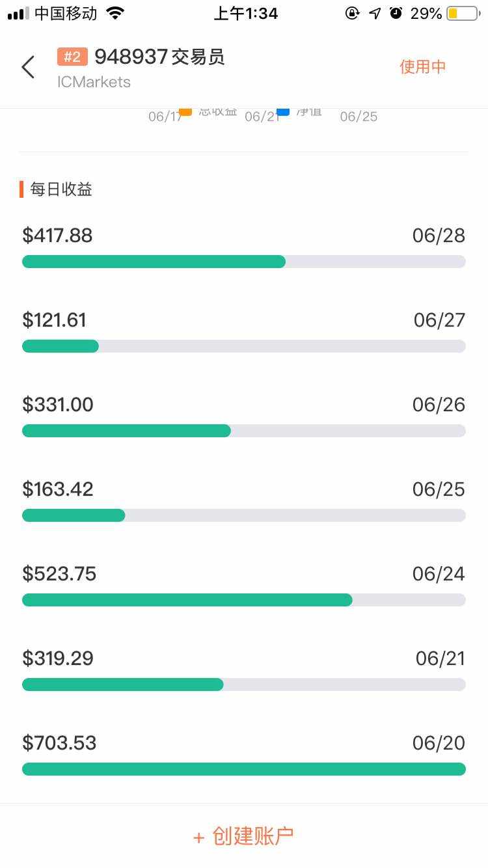Screen dimensions: 488x868
Task: Tap the battery icon in status bar
Action: pos(462,13)
